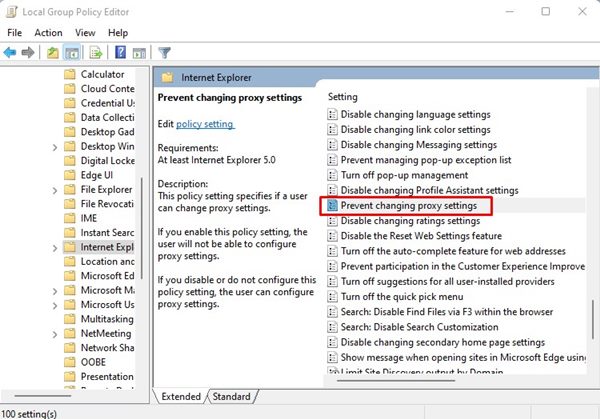The height and width of the screenshot is (419, 600).
Task: Select Disable changing Profile Assistant settings
Action: pos(423,190)
